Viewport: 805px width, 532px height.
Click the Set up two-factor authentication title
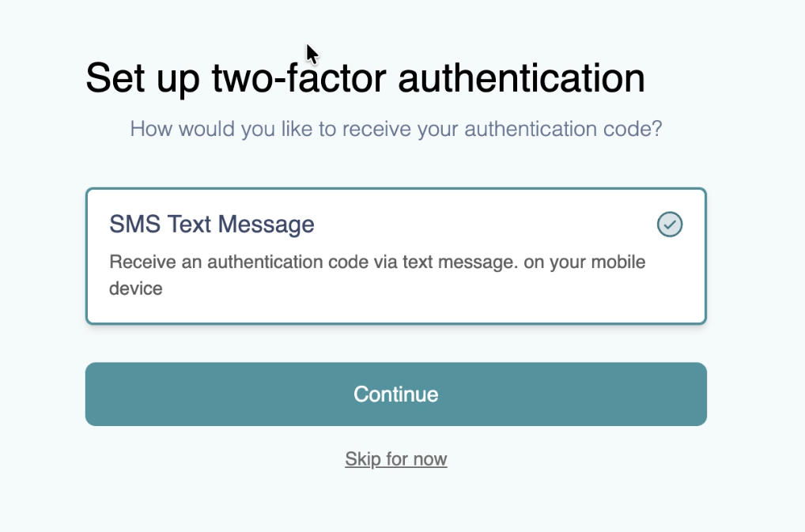365,77
